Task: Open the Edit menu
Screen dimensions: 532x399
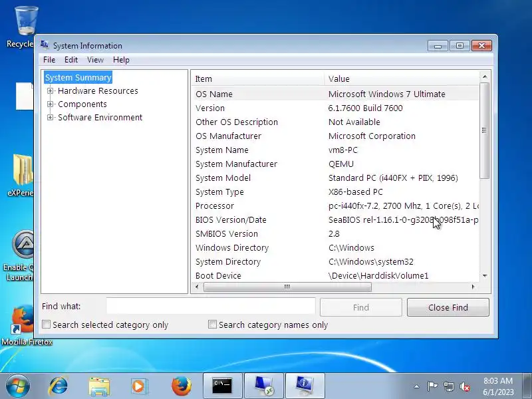Action: pos(71,60)
